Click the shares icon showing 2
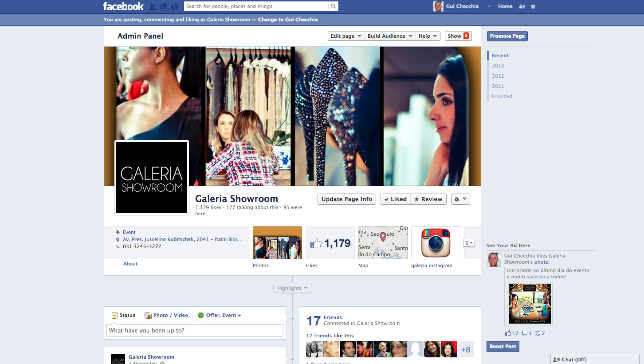The width and height of the screenshot is (644, 364). [x=538, y=333]
